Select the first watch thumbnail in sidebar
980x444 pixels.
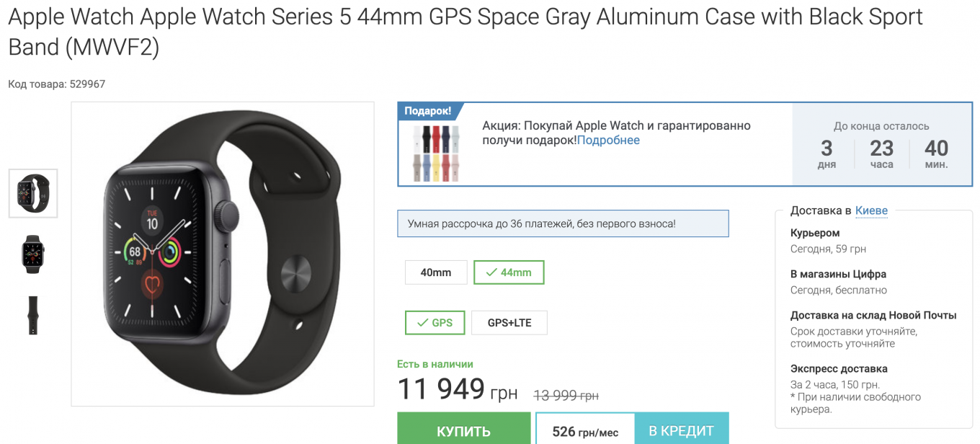point(32,193)
